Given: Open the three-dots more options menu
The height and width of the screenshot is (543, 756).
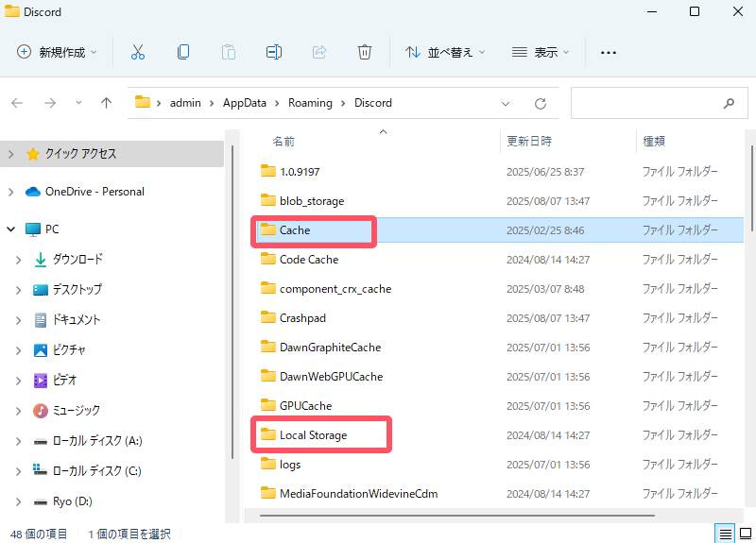Looking at the screenshot, I should pos(609,53).
